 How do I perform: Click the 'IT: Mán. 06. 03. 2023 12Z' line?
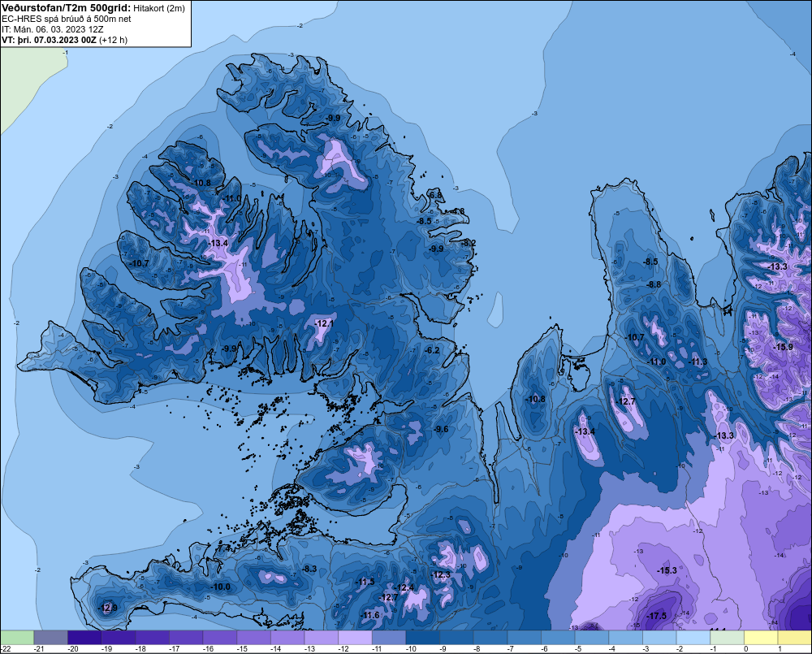52,29
